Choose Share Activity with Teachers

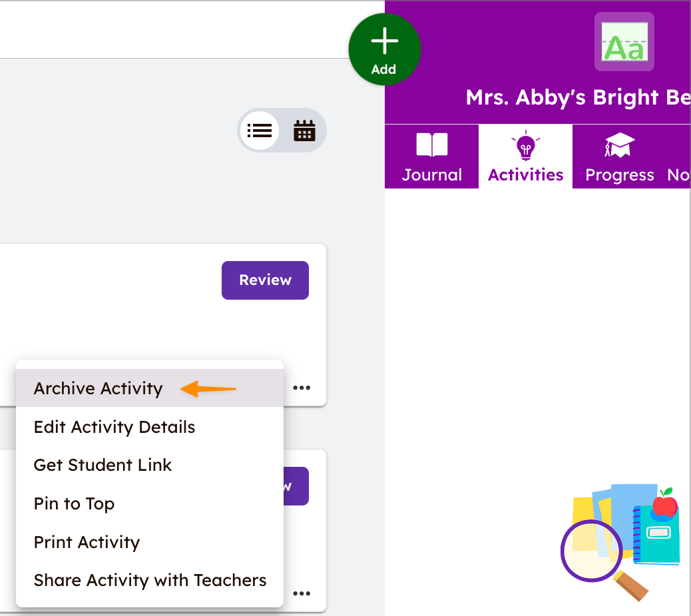150,580
